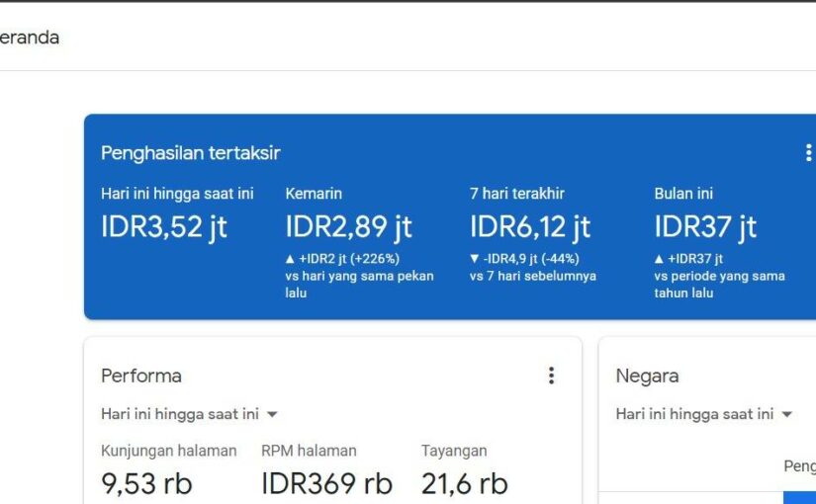Click the Penghasilan tertaksir heading
The width and height of the screenshot is (816, 504).
tap(191, 153)
